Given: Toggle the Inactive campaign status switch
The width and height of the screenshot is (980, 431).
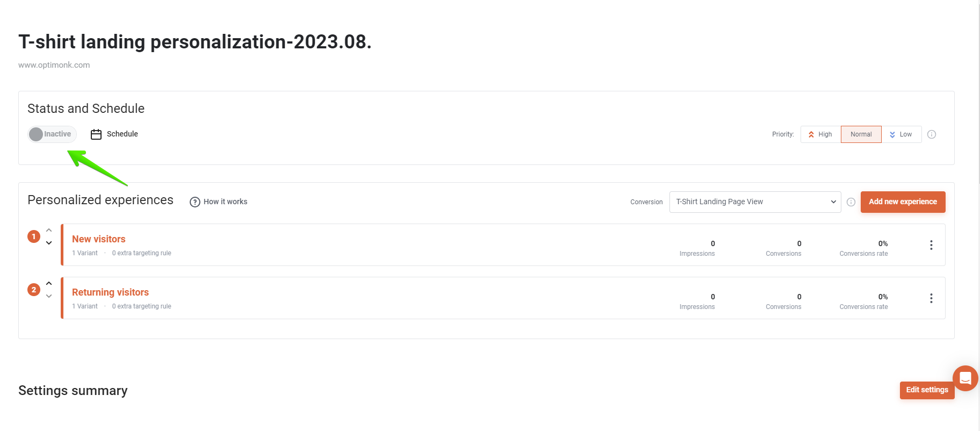Looking at the screenshot, I should [x=52, y=134].
